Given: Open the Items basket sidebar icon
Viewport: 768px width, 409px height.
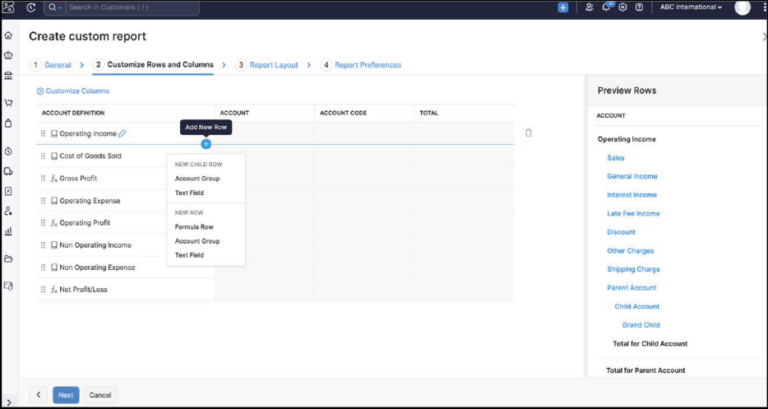Looking at the screenshot, I should [x=8, y=55].
